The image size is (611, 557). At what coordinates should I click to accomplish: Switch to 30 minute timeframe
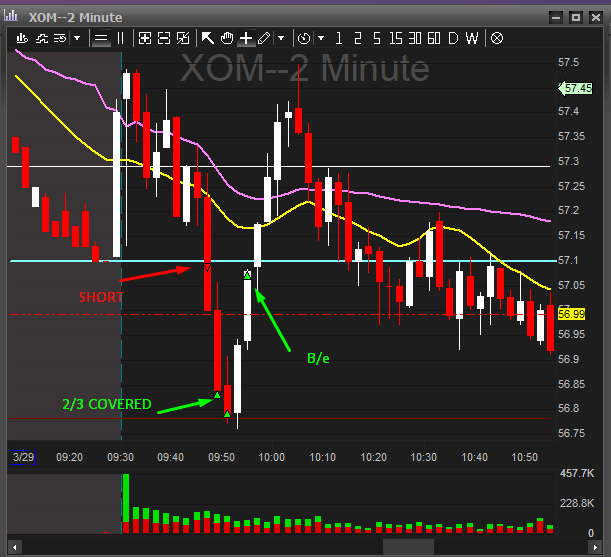[415, 38]
